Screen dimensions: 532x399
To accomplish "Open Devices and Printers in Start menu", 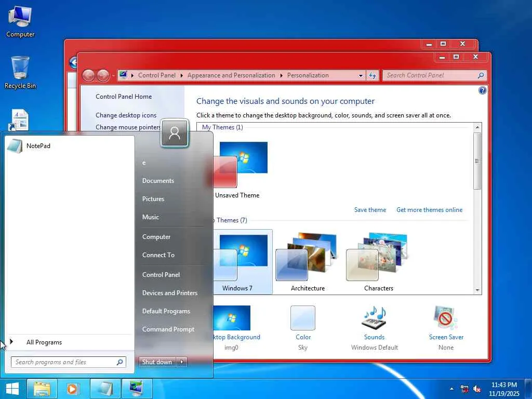I will (170, 293).
